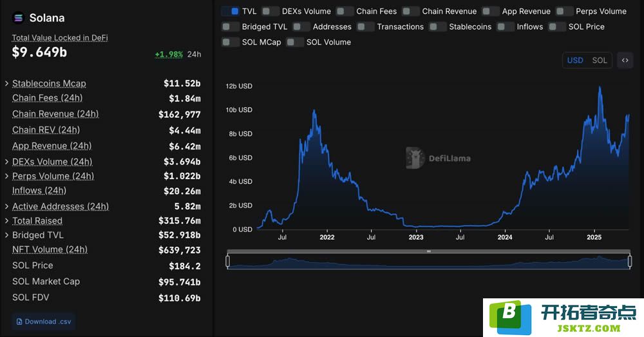Enable the Chain Fees toggle

click(345, 11)
